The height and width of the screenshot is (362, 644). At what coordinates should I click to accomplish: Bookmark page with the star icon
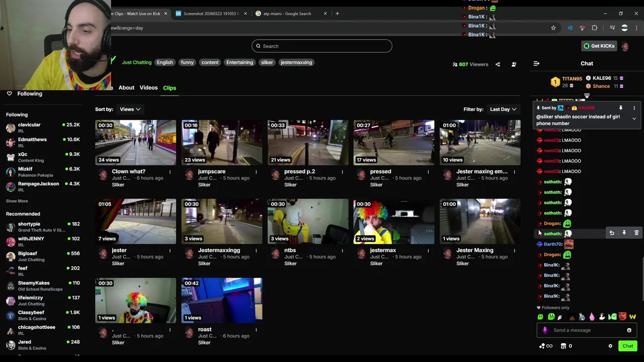click(553, 28)
